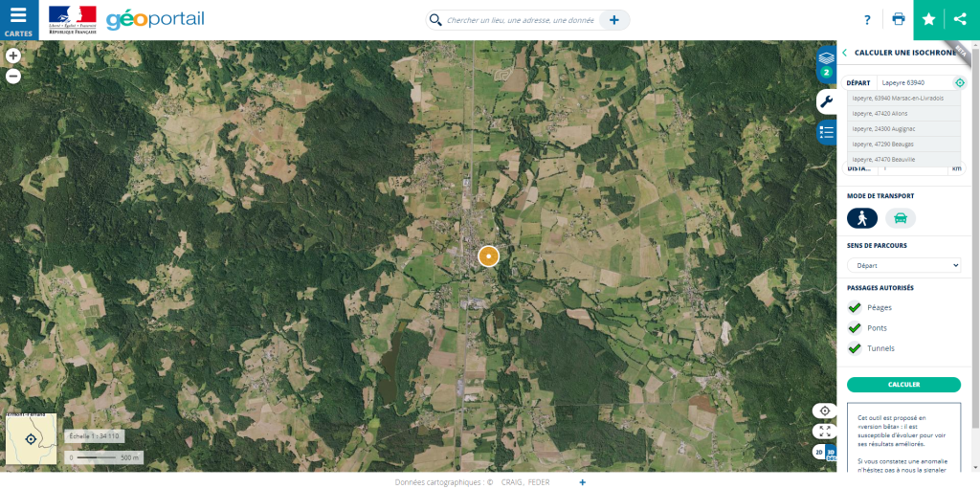Open the legend list icon
This screenshot has height=489, width=980.
point(826,132)
